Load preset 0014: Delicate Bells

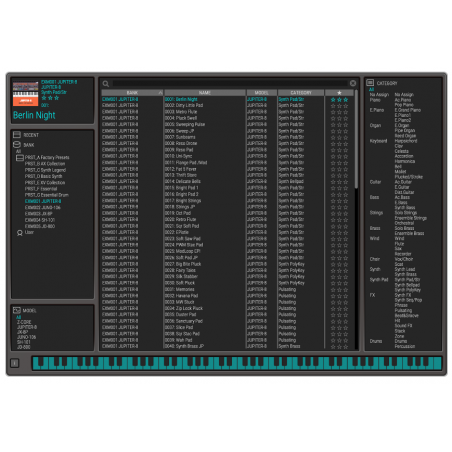click(183, 182)
